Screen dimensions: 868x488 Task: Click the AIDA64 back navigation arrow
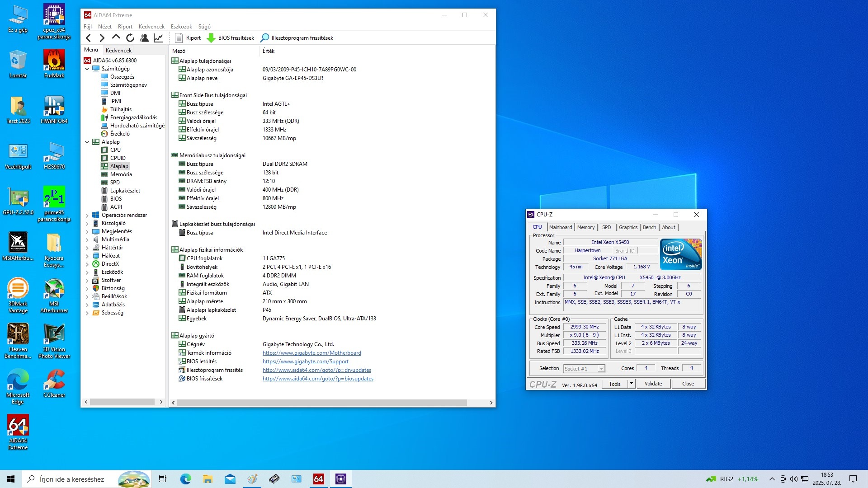coord(89,38)
